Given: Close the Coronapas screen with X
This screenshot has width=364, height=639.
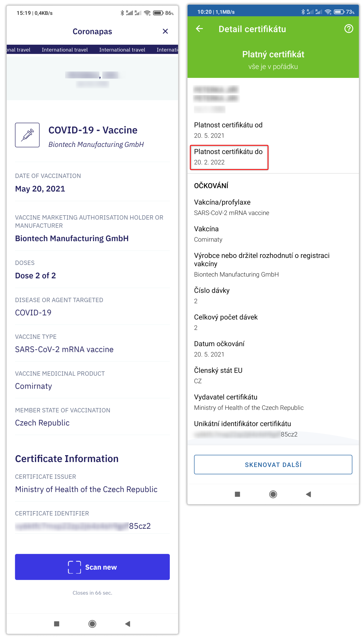Looking at the screenshot, I should [x=165, y=31].
